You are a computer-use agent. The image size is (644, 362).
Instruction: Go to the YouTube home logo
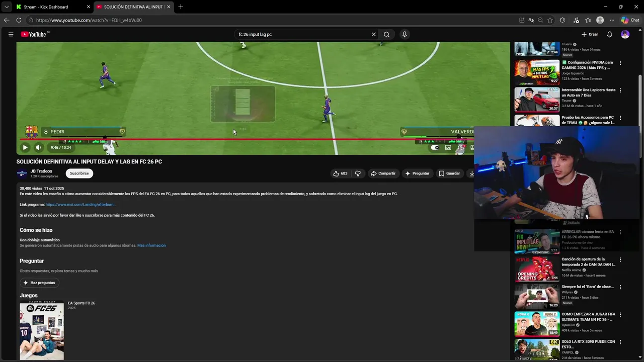pos(33,34)
